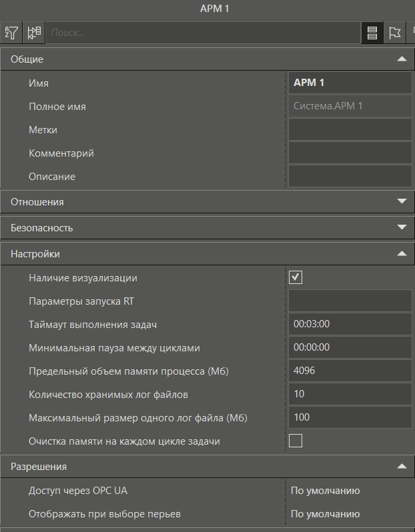Collapse the Разрешения section
The image size is (415, 532).
402,466
